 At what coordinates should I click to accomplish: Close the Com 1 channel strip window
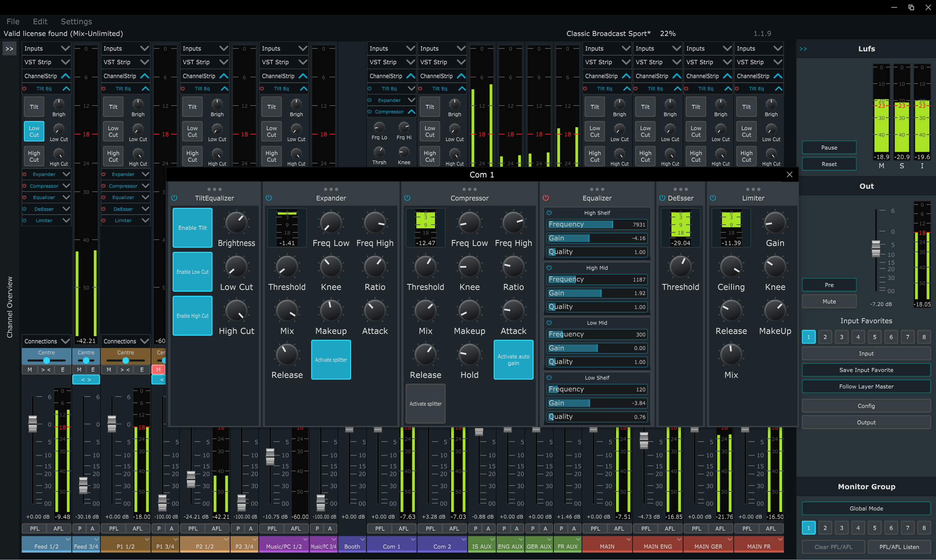click(789, 174)
